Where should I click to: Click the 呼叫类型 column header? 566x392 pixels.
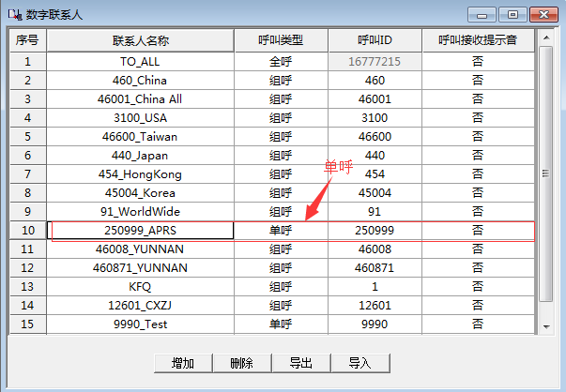click(x=281, y=41)
